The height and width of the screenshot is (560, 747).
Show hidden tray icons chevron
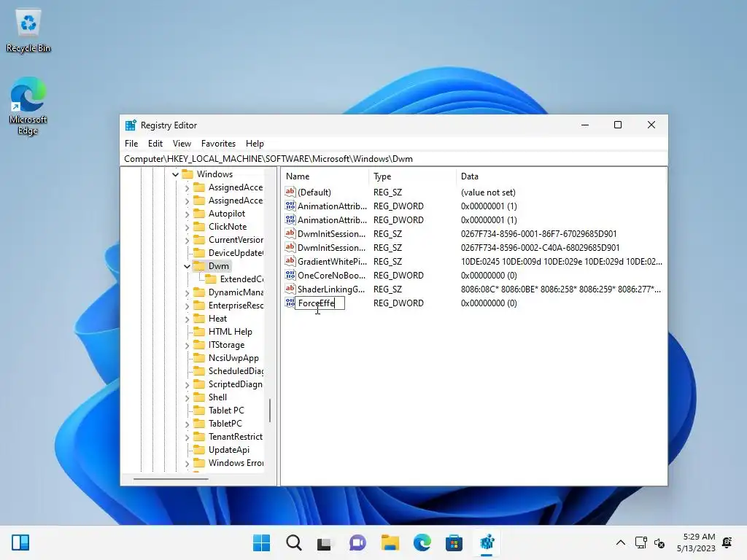tap(621, 542)
